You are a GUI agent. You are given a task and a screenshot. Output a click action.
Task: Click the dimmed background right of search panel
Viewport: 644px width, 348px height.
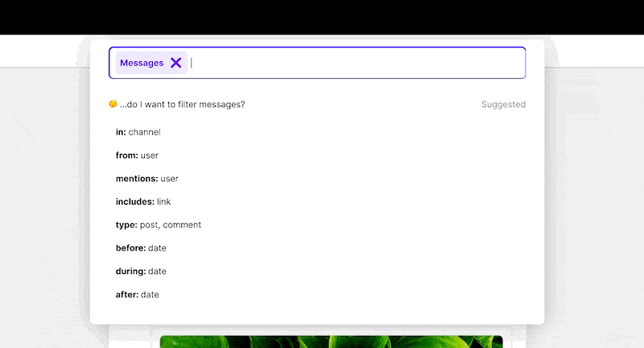[x=594, y=201]
